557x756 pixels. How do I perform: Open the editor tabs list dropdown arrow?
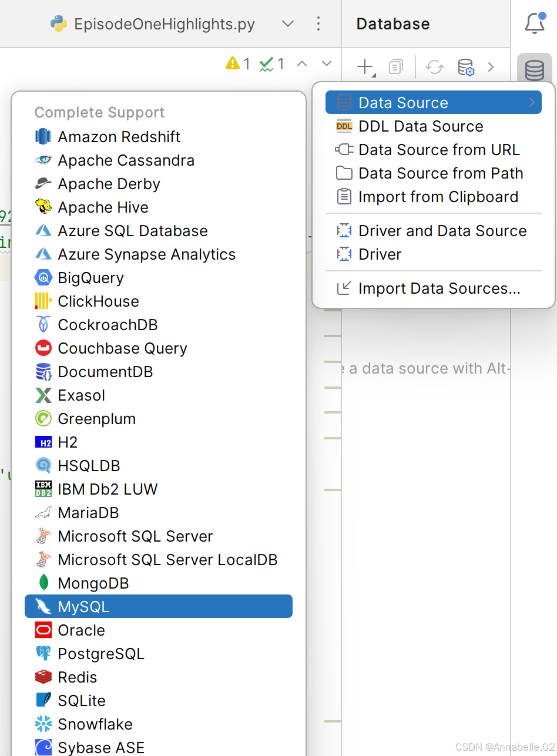point(288,24)
